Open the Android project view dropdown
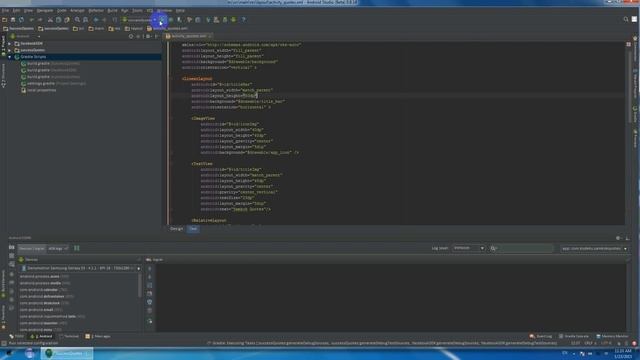Screen dimensions: 640x360 click(25, 36)
